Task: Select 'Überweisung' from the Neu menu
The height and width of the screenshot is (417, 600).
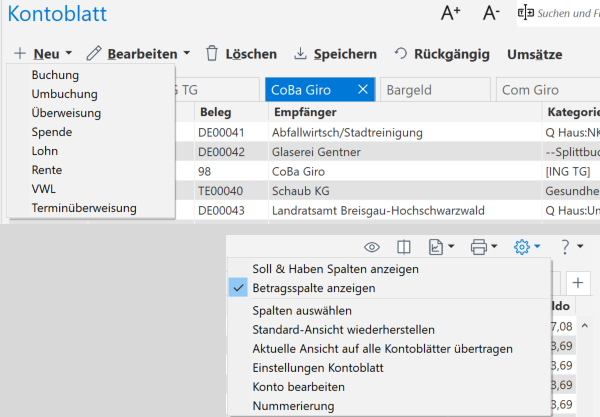Action: (x=66, y=113)
